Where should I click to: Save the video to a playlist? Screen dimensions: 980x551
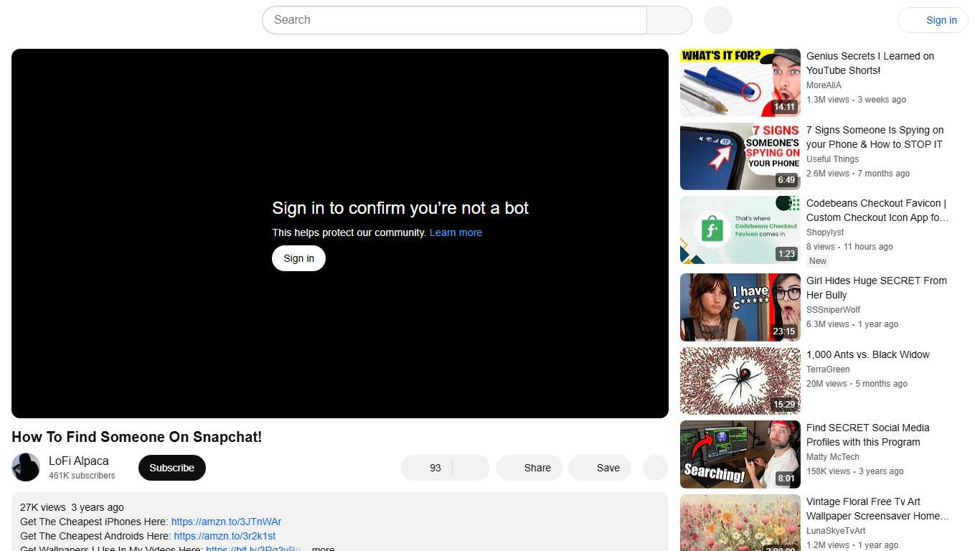pyautogui.click(x=599, y=467)
